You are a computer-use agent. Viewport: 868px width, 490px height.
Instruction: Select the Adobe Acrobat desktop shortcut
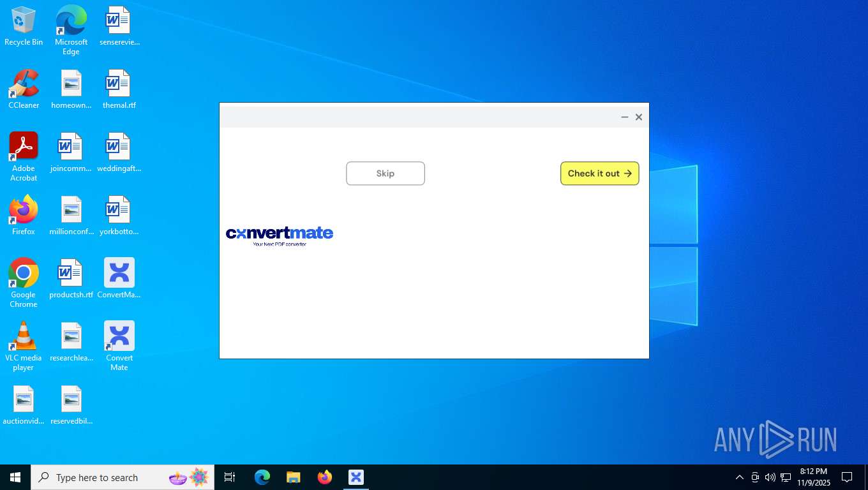24,157
